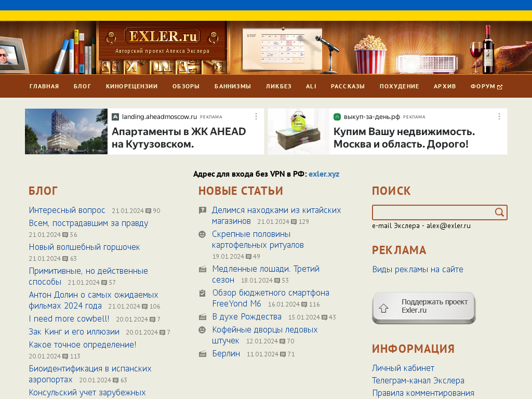Click the up-arrow icon on support button

pos(384,308)
